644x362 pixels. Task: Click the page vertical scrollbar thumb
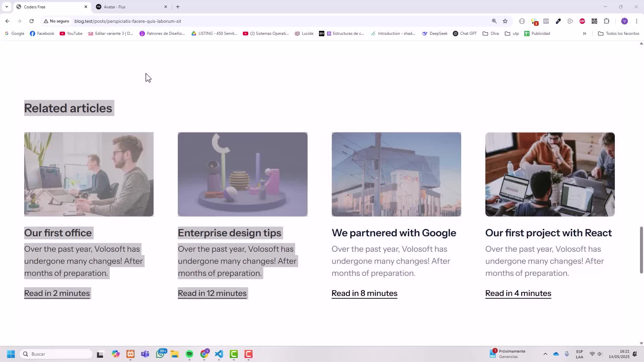point(641,250)
